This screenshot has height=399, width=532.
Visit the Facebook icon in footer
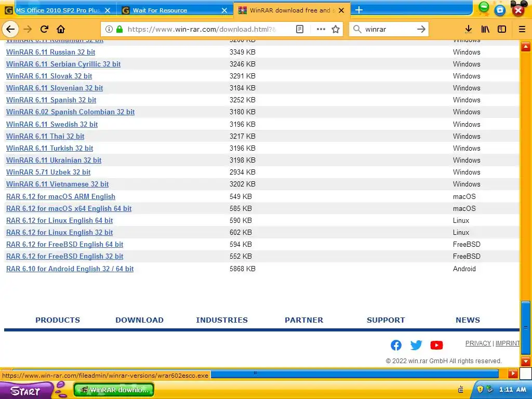click(x=396, y=345)
